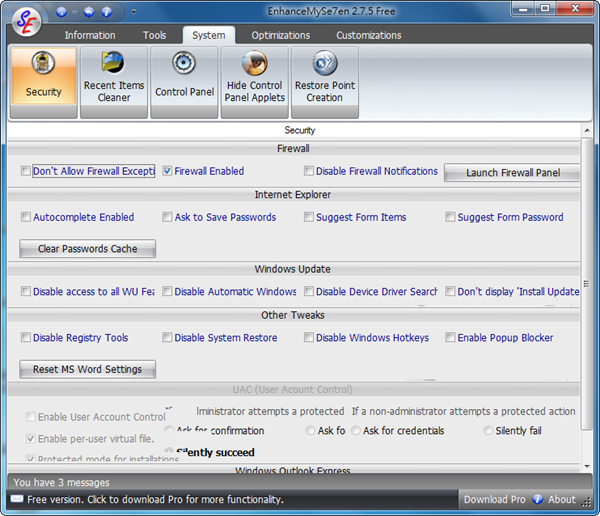The width and height of the screenshot is (600, 516).
Task: Check Disable System Restore
Action: pyautogui.click(x=167, y=337)
